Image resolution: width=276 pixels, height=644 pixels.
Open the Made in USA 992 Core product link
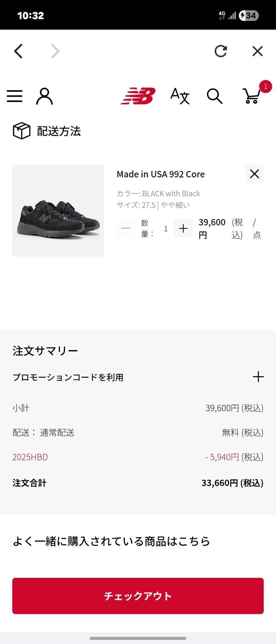pyautogui.click(x=161, y=174)
